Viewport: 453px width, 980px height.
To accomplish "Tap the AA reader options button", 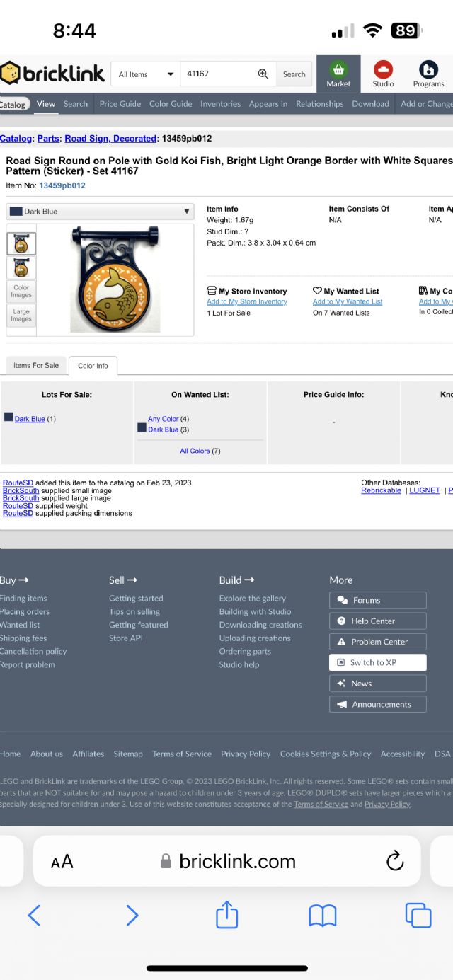I will coord(62,861).
